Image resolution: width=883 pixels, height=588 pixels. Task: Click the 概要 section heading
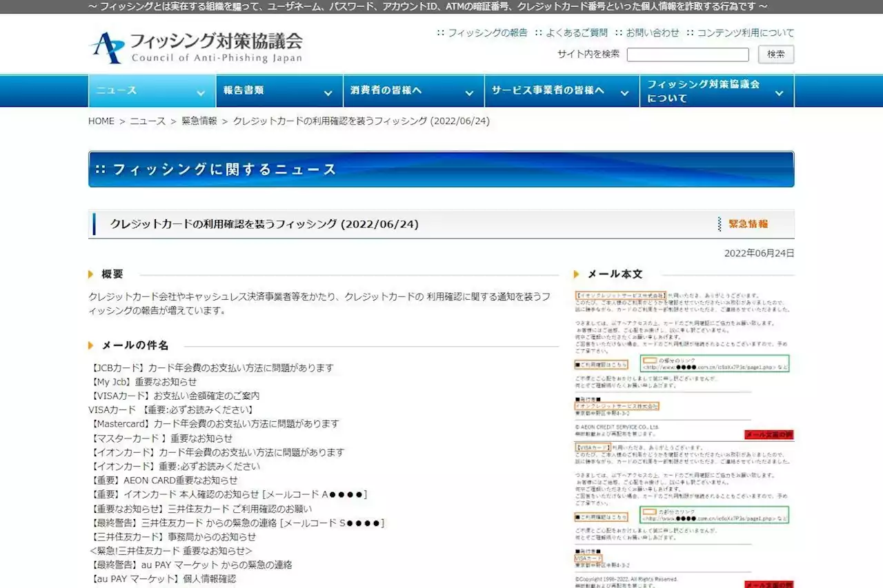pyautogui.click(x=112, y=274)
